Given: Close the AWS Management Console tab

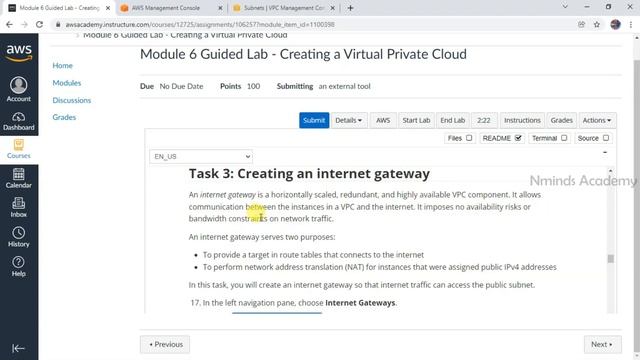Looking at the screenshot, I should 220,8.
